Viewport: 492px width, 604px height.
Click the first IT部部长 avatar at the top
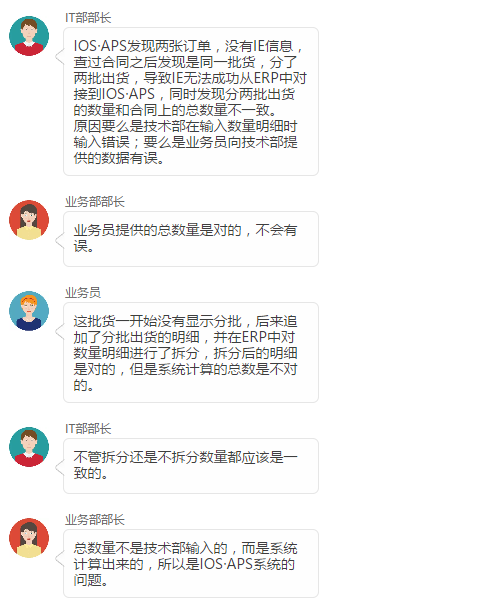29,36
